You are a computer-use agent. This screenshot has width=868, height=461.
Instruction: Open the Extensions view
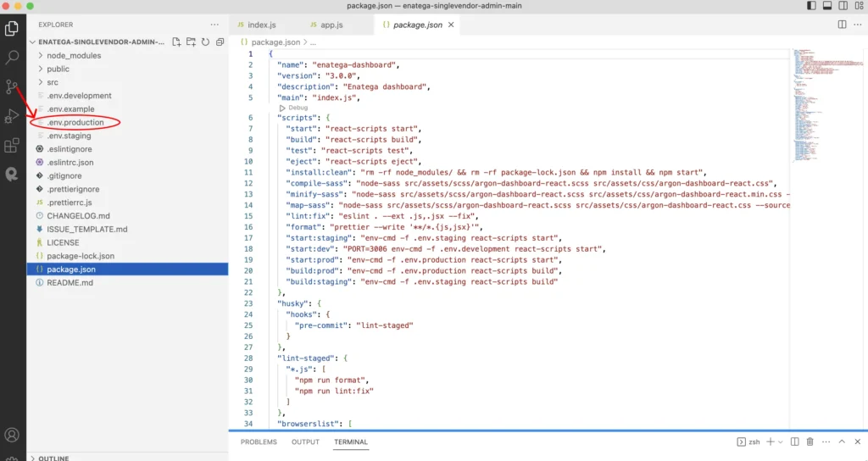(x=13, y=146)
